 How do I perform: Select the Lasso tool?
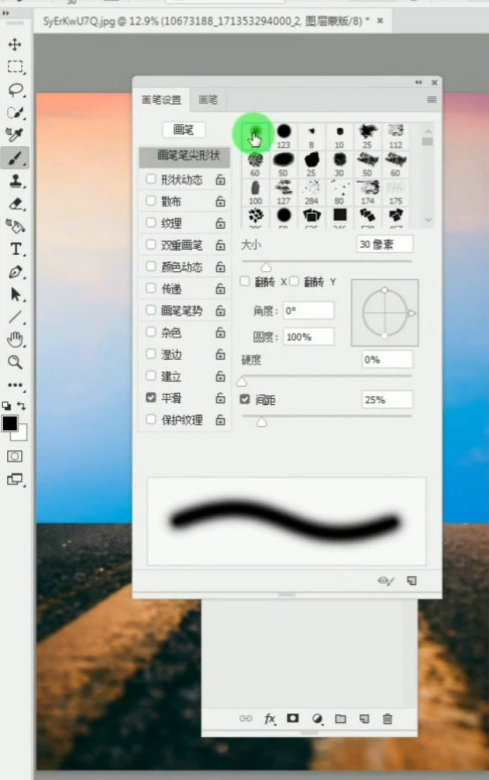point(15,90)
